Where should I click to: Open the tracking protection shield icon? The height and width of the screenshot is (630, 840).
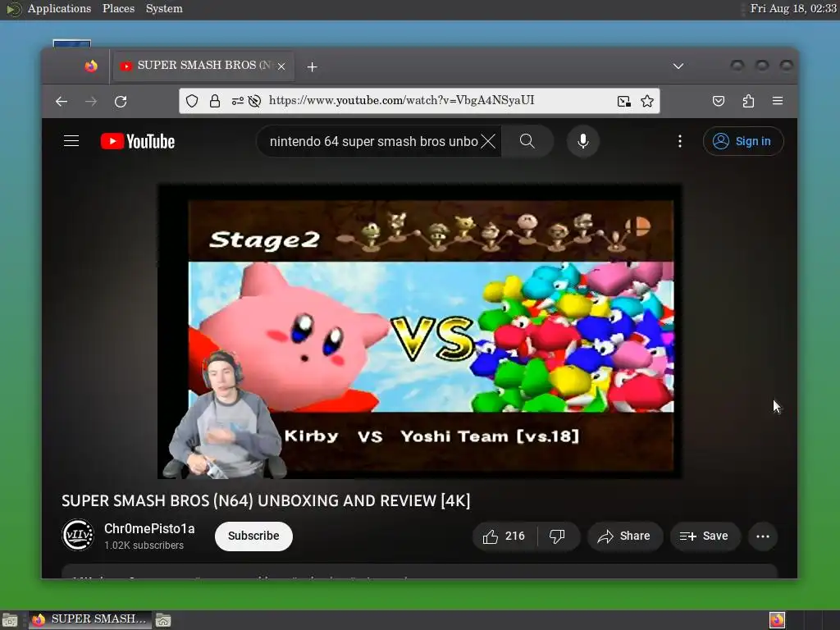192,101
